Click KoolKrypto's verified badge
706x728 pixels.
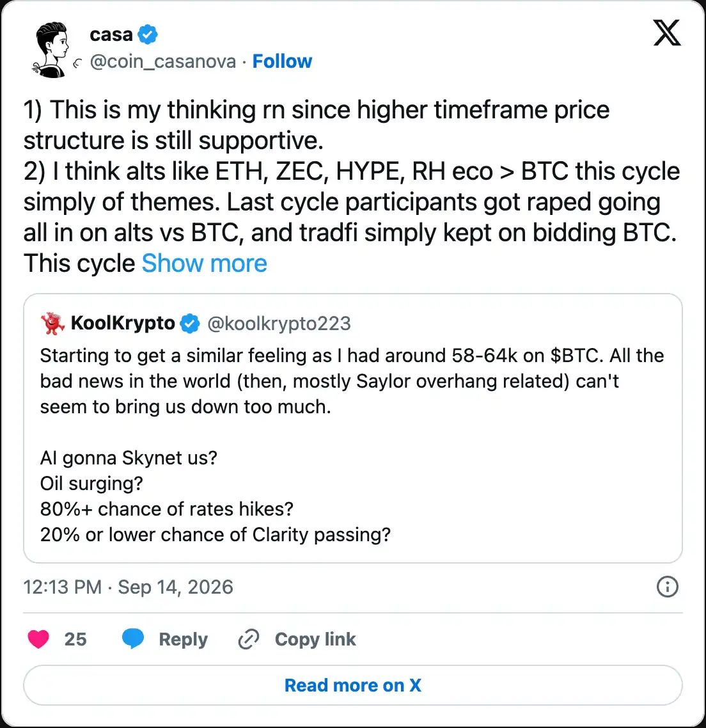coord(190,324)
